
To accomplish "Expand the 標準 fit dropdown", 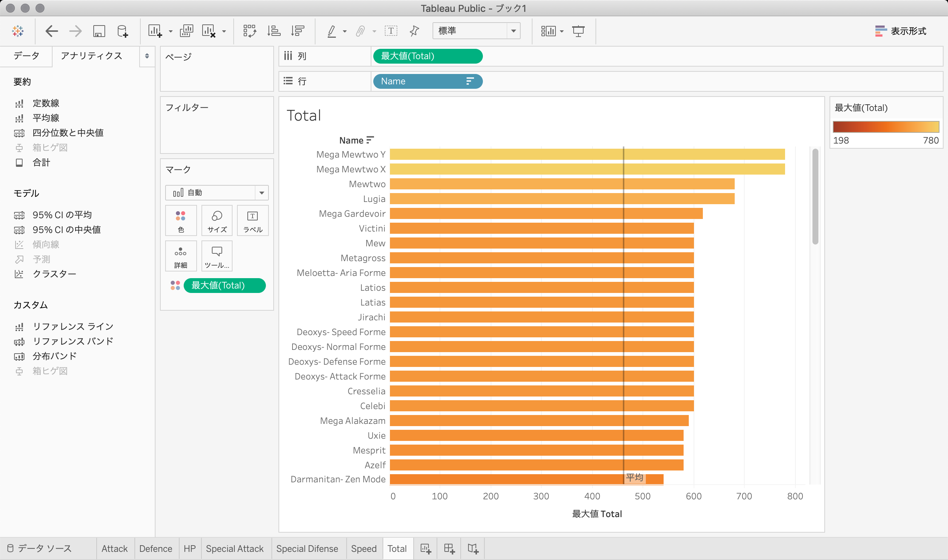I will (x=513, y=31).
